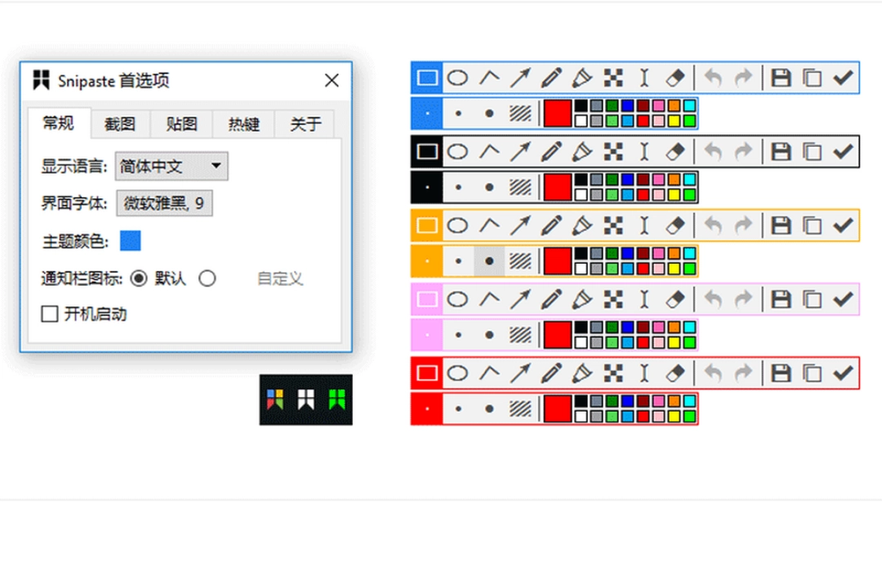Viewport: 882px width, 588px height.
Task: Select the 自定义 radio button option
Action: click(x=207, y=278)
